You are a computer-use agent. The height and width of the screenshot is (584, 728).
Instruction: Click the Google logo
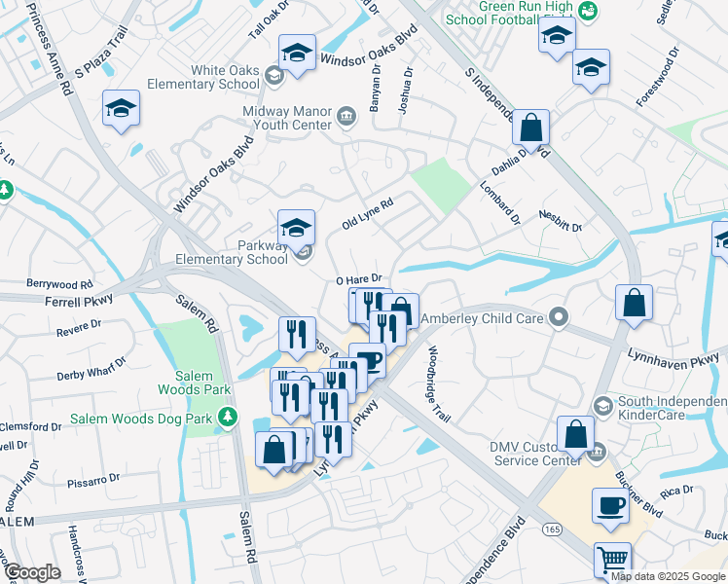click(32, 572)
